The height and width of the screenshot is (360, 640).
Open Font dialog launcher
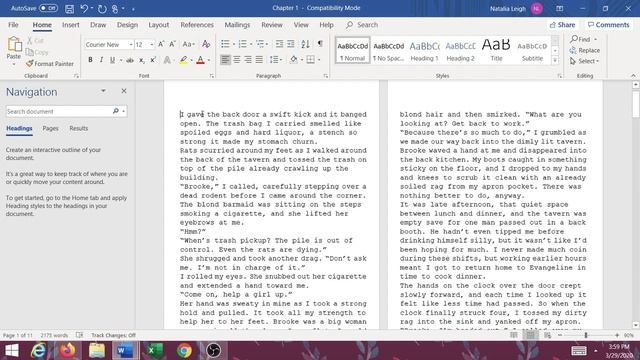(211, 76)
